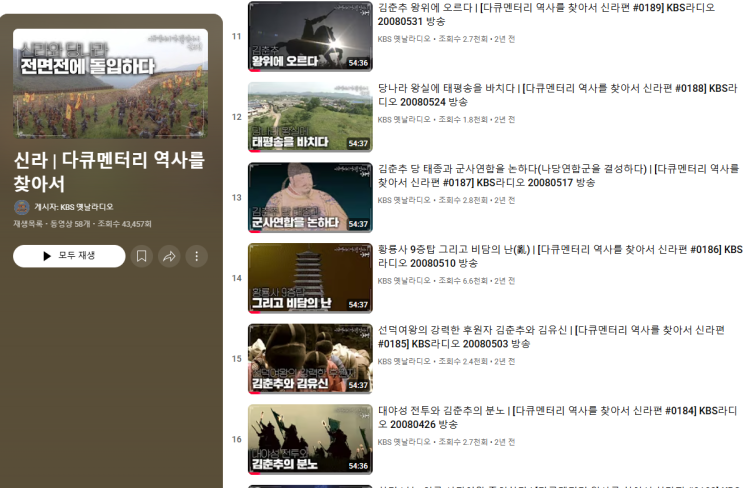Click KBS 옛날라디오 channel under video 14
Screen dimensions: 743x488
[x=404, y=280]
